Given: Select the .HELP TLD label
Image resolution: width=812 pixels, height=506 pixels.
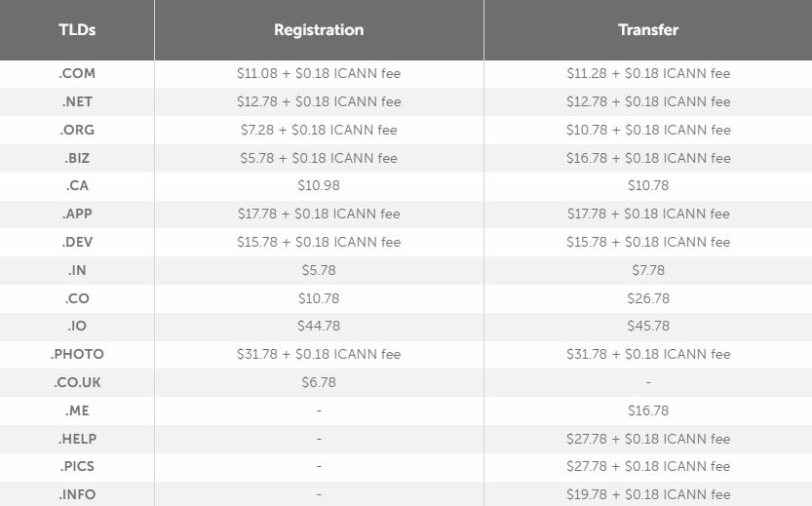Looking at the screenshot, I should [77, 439].
